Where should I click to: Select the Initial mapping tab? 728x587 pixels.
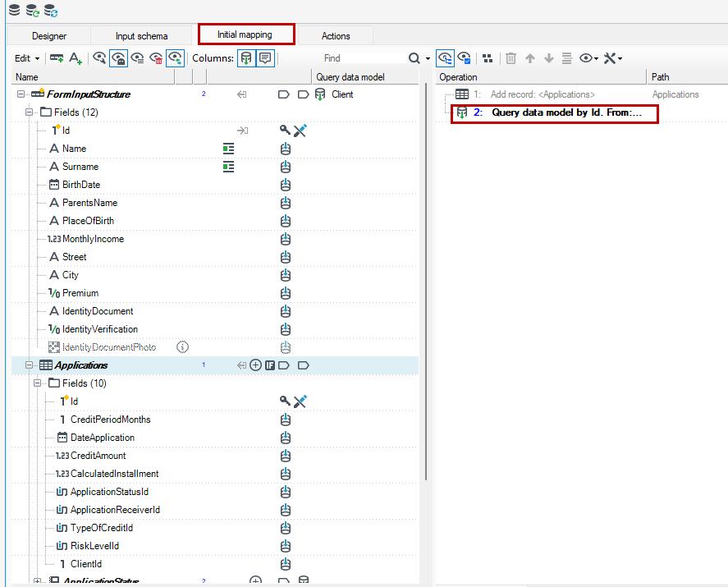pos(246,34)
